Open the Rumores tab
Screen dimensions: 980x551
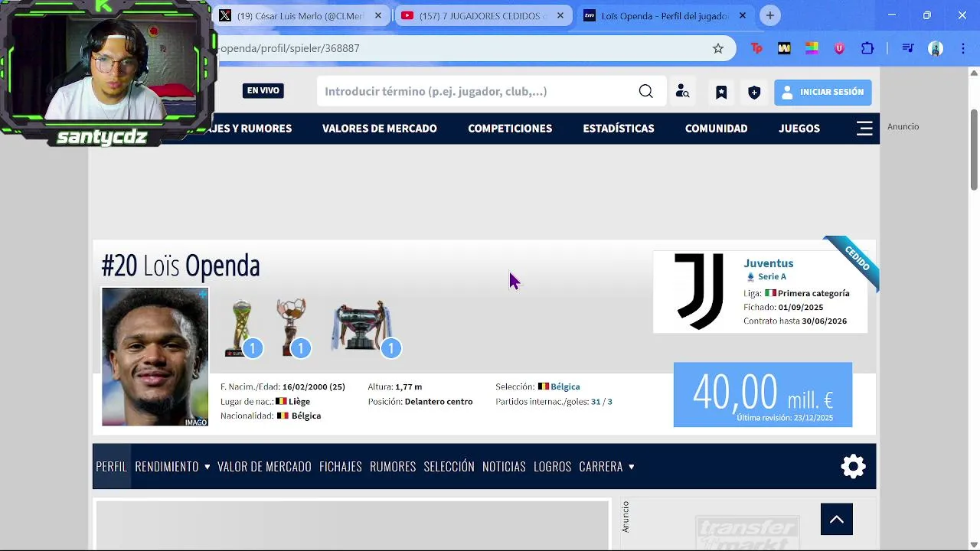tap(393, 467)
